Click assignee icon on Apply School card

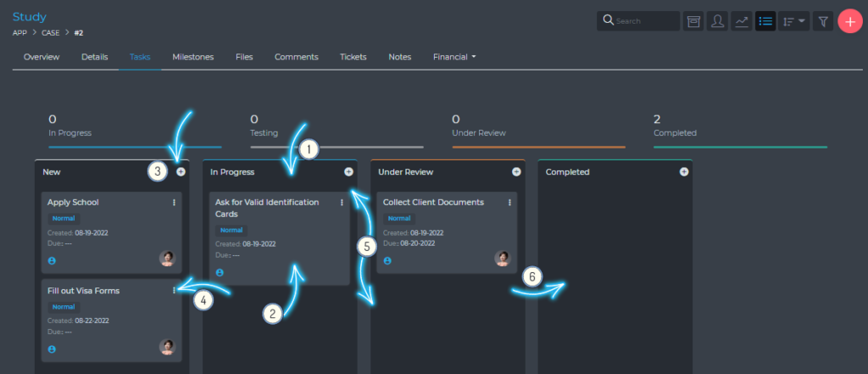tap(53, 260)
